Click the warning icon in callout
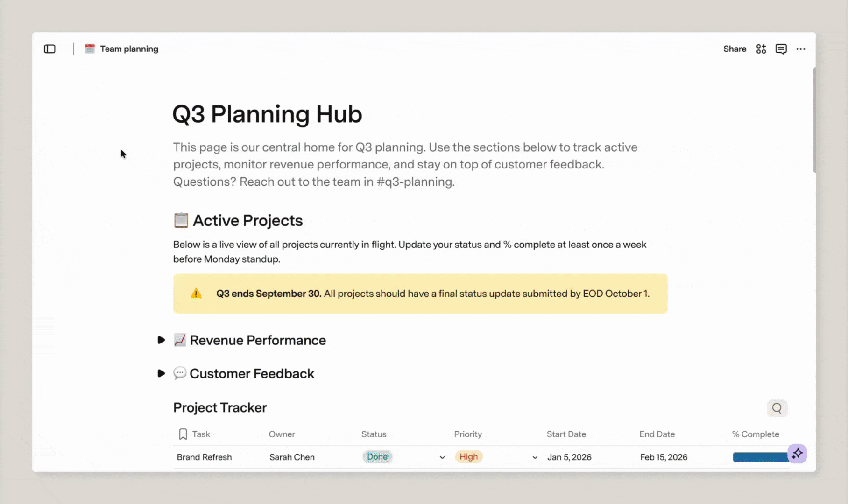848x504 pixels. pos(196,294)
